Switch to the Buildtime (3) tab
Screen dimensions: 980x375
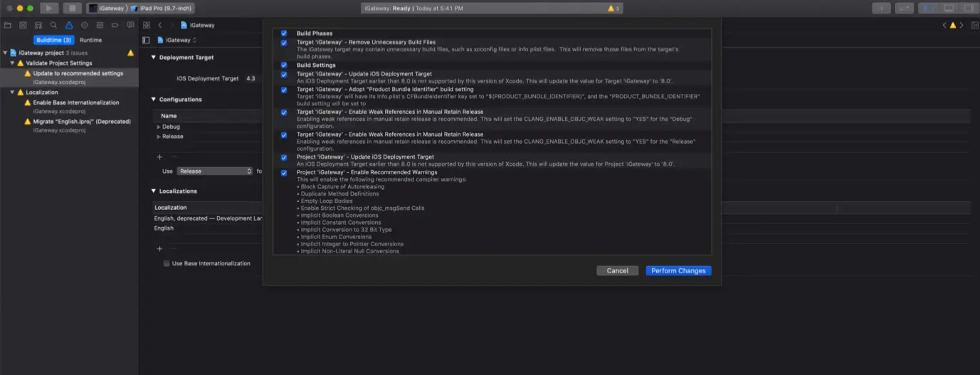[53, 40]
